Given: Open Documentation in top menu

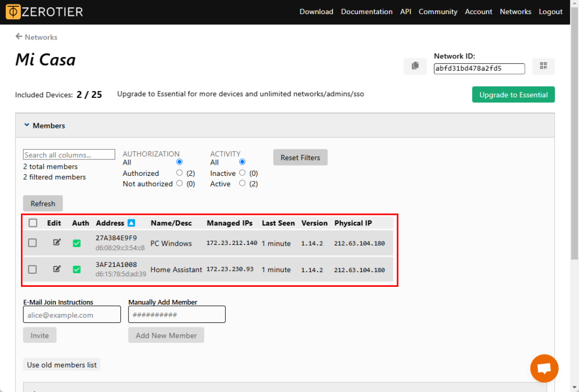Looking at the screenshot, I should pyautogui.click(x=366, y=12).
